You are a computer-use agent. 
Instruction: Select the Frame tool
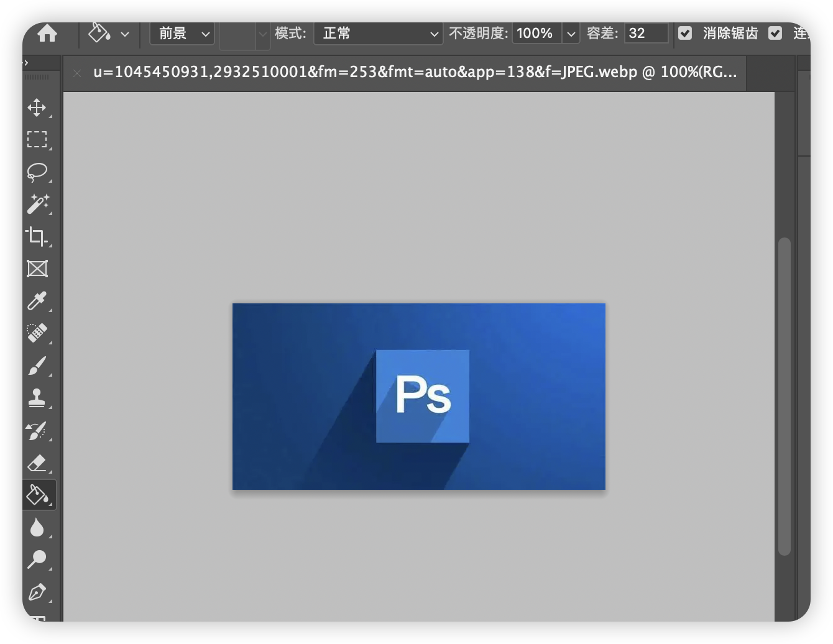coord(37,269)
